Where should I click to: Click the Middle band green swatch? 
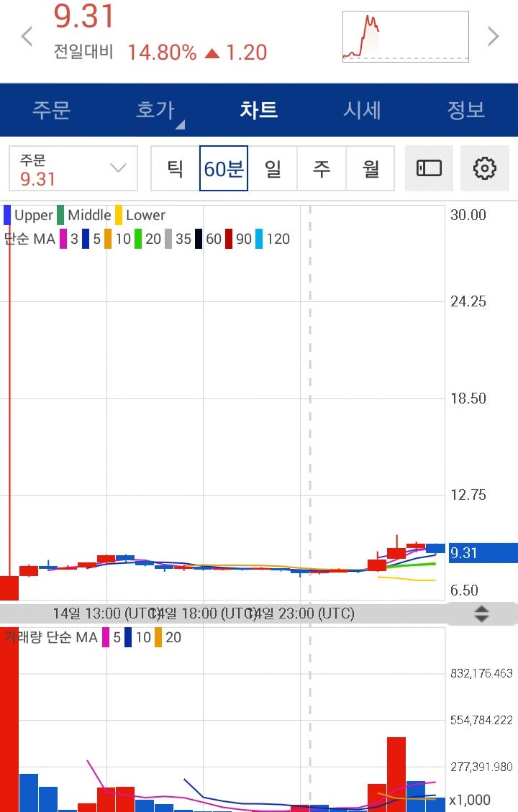[60, 215]
